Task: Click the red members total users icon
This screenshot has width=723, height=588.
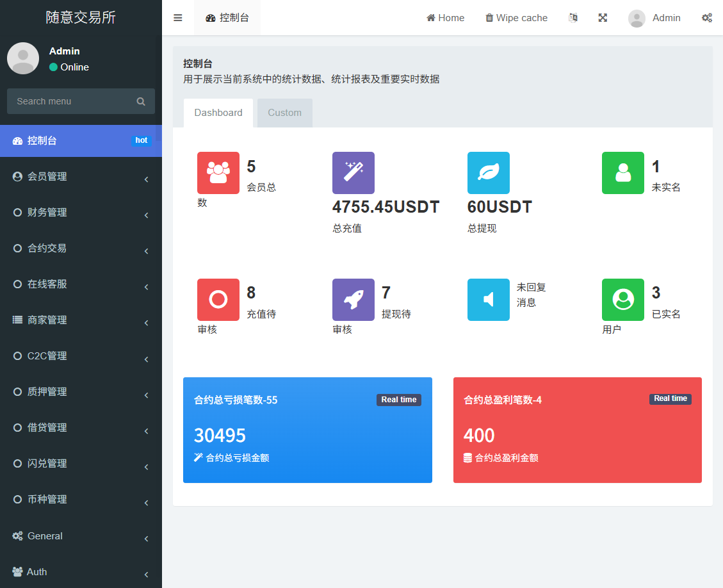Action: point(218,173)
